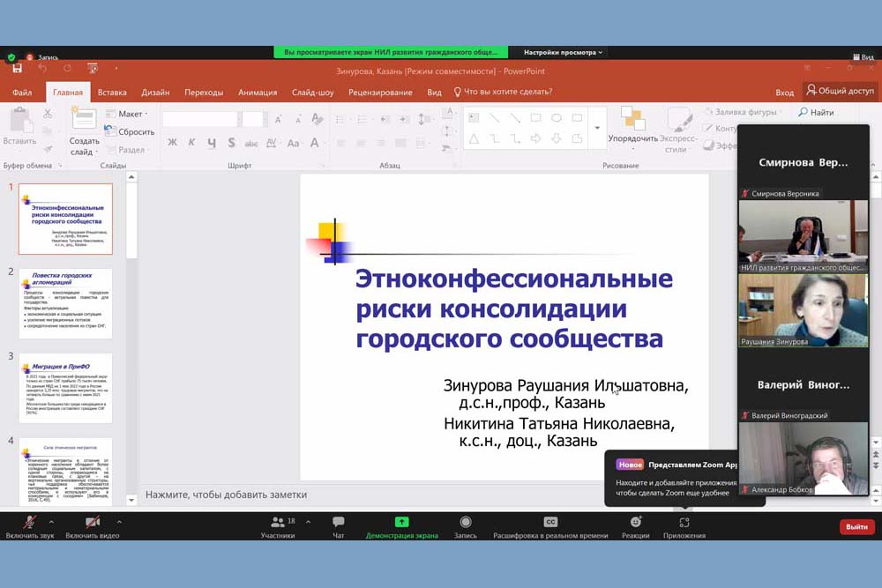Expand the shapes gallery arrow
882x588 pixels.
click(597, 129)
